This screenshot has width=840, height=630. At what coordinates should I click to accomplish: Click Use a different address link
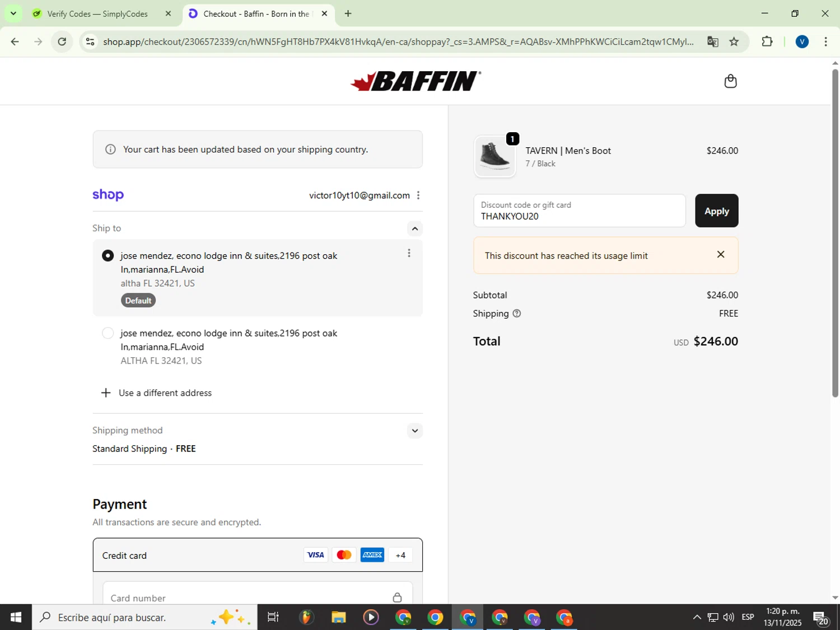(x=165, y=393)
